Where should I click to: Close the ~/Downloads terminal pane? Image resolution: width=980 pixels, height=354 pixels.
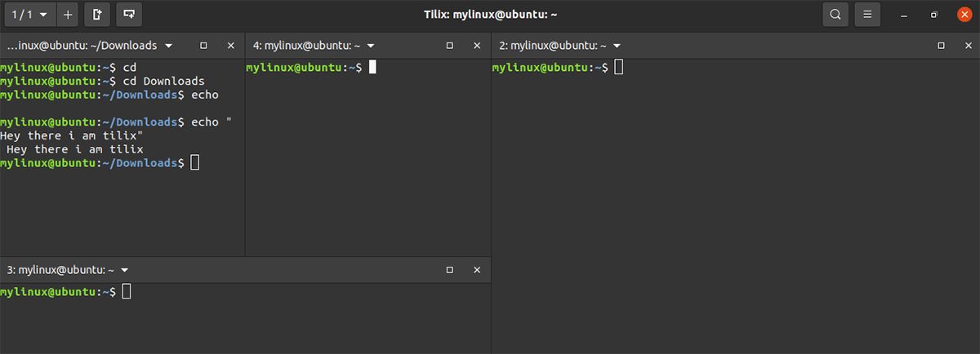click(230, 46)
